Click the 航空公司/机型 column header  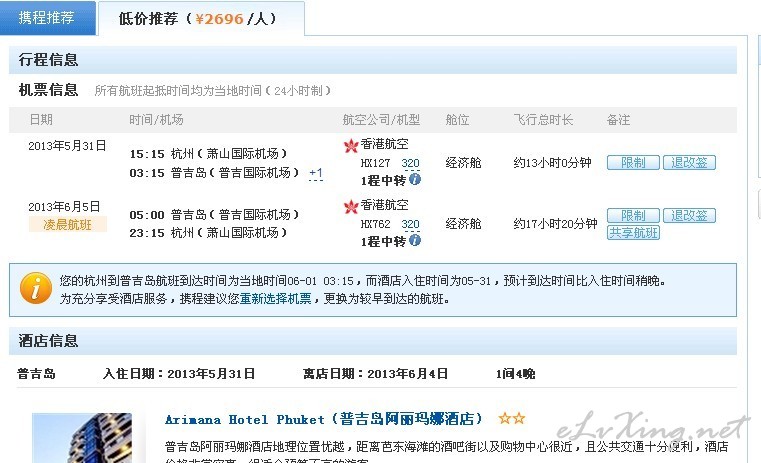pyautogui.click(x=381, y=120)
